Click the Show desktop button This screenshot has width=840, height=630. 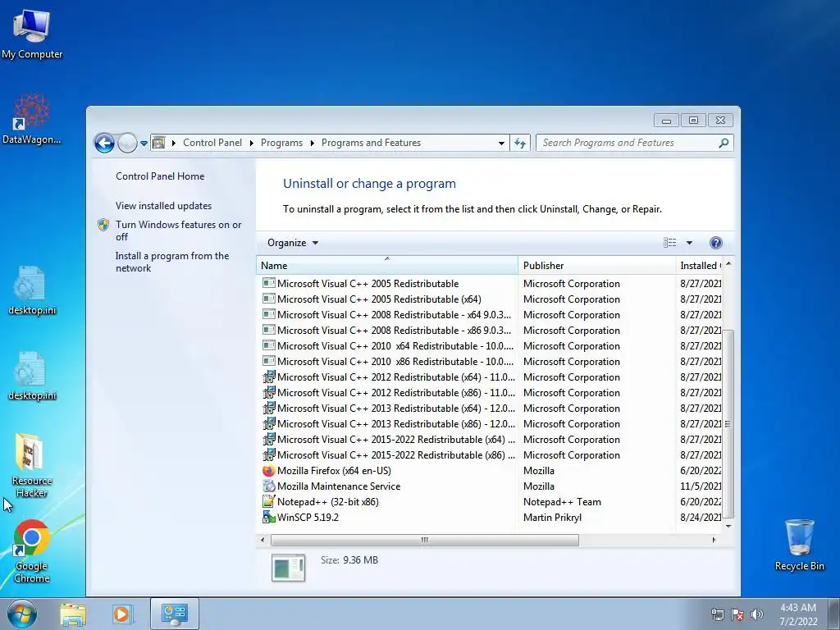833,614
